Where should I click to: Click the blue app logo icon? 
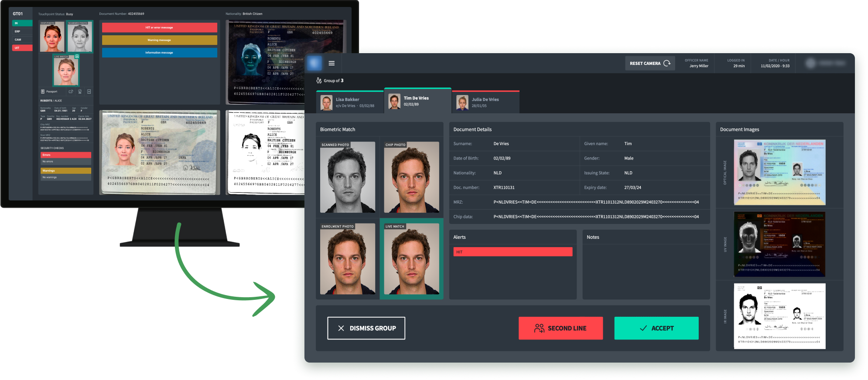click(x=314, y=63)
